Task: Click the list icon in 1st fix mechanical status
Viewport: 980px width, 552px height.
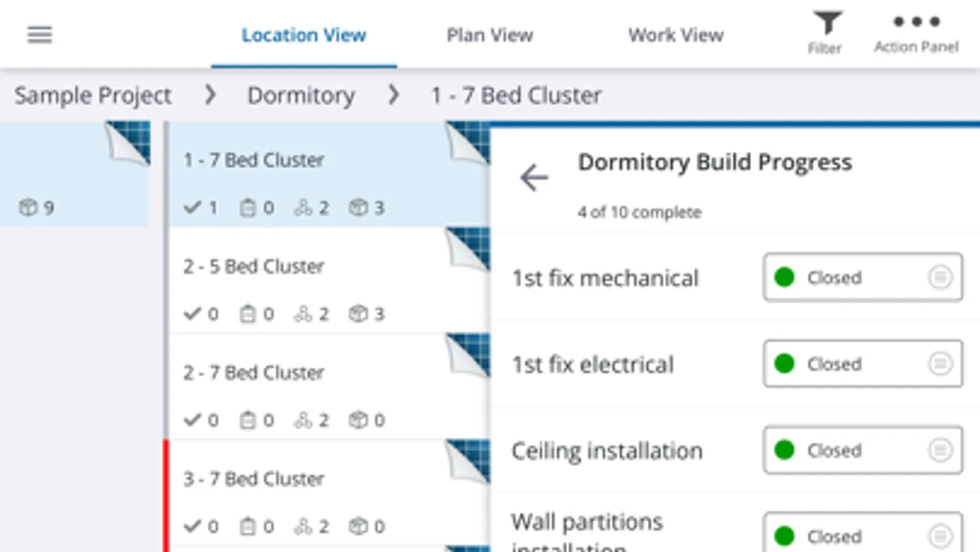Action: point(940,277)
